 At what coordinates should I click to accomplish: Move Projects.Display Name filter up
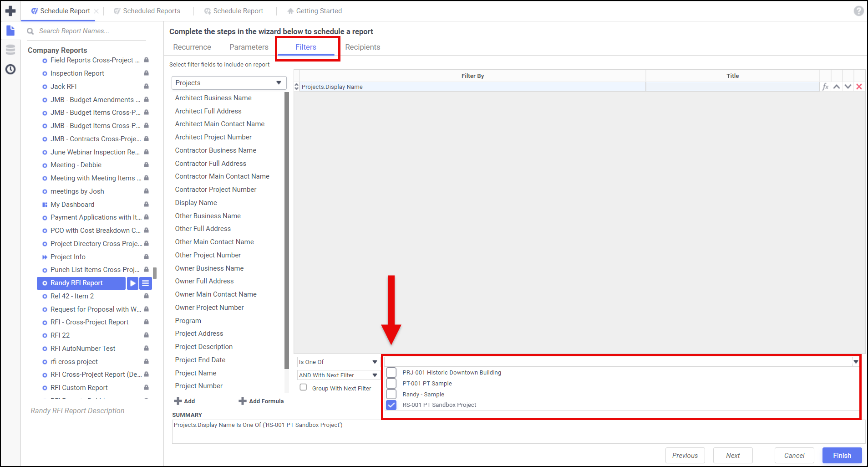pyautogui.click(x=837, y=87)
